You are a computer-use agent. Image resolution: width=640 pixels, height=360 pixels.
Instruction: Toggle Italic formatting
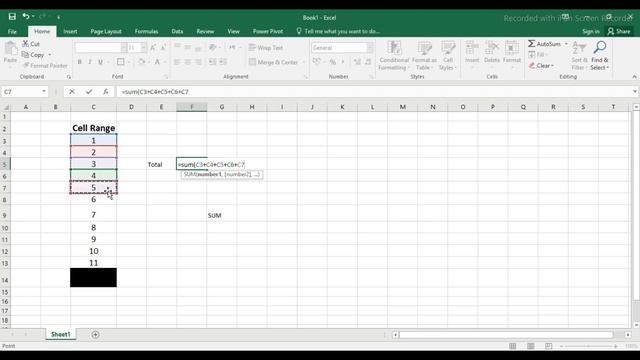[x=90, y=62]
